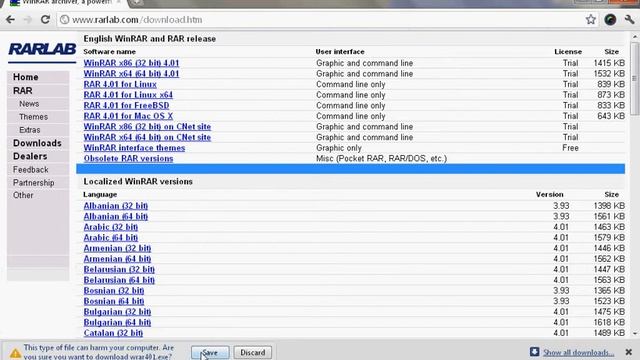
Task: Go to the Downloads sidebar section
Action: click(37, 143)
